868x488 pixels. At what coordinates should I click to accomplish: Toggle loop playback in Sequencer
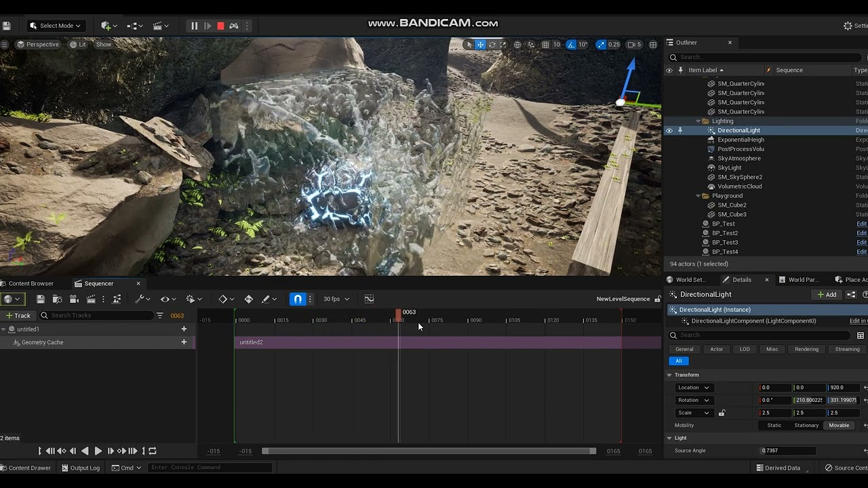click(x=153, y=451)
